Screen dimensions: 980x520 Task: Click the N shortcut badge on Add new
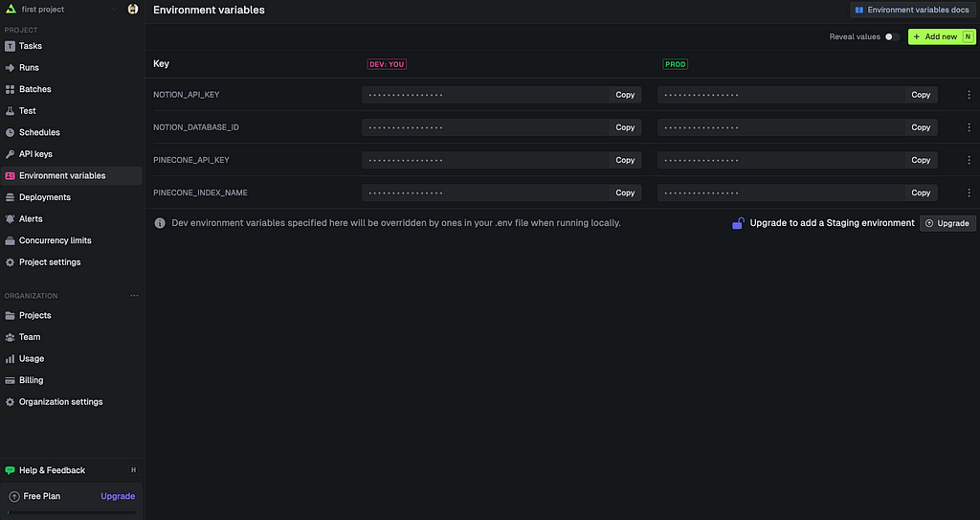click(968, 37)
